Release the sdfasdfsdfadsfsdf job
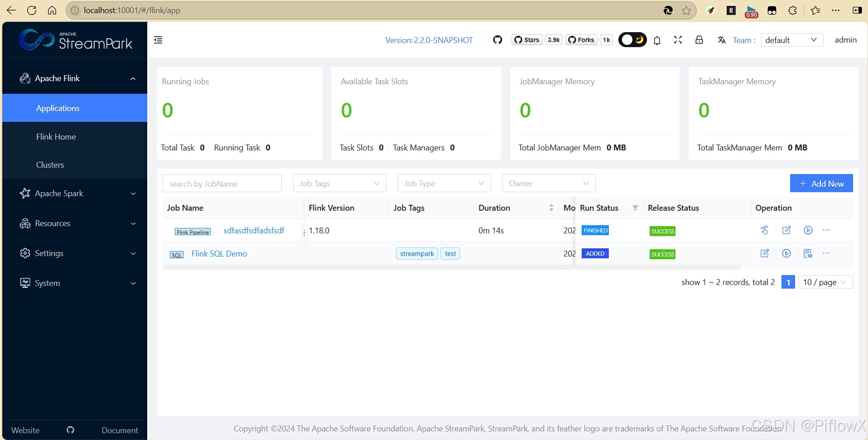 tap(764, 230)
